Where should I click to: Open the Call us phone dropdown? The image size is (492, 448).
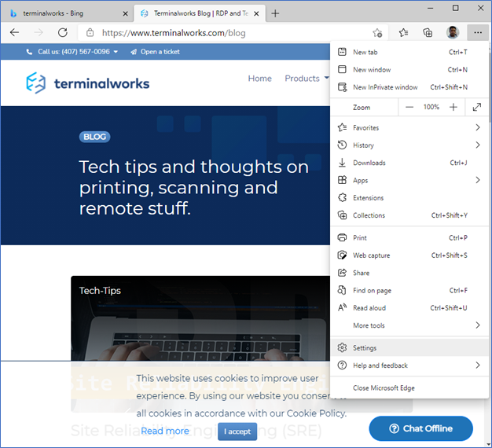[72, 52]
